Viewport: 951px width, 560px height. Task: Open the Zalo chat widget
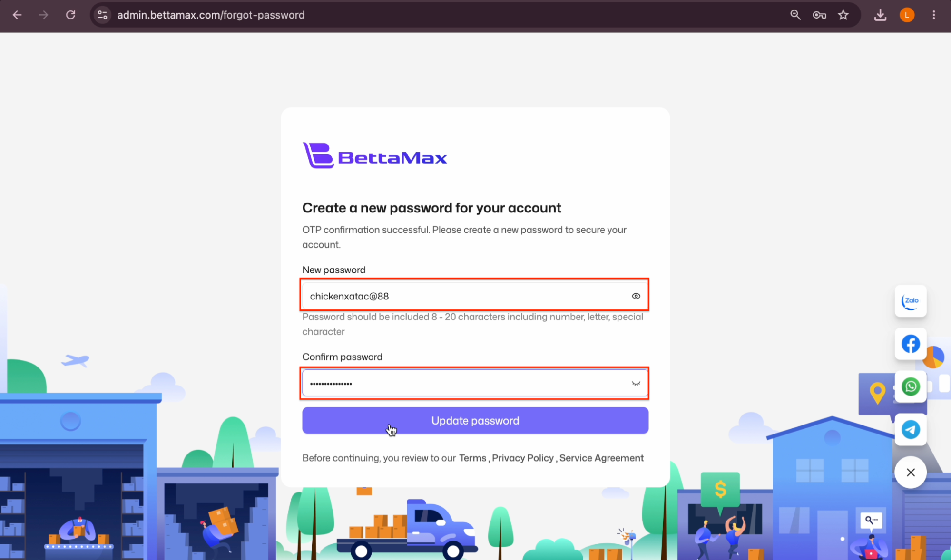(910, 301)
